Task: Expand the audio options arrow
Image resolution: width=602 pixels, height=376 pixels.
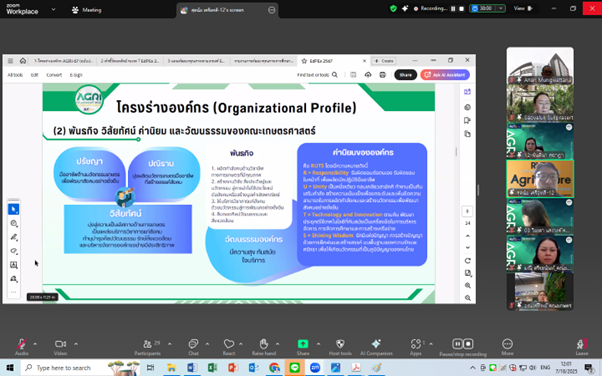Action: tap(35, 344)
